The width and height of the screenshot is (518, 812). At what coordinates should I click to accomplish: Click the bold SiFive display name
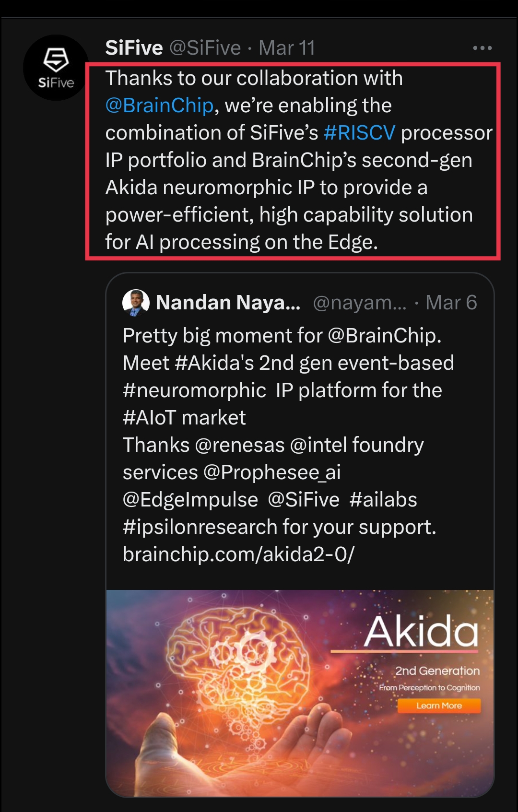tap(134, 48)
